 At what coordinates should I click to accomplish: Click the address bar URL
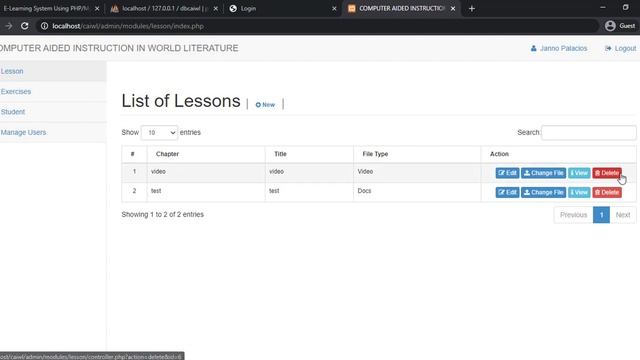[x=128, y=26]
